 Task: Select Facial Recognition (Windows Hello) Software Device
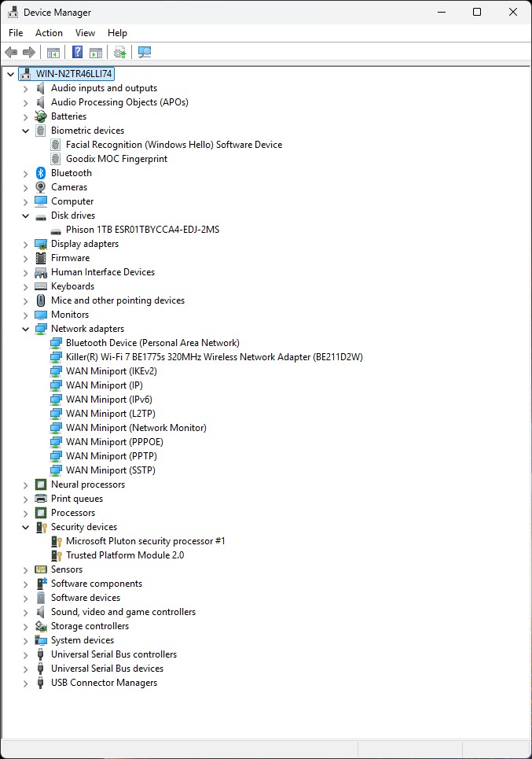[x=174, y=145]
